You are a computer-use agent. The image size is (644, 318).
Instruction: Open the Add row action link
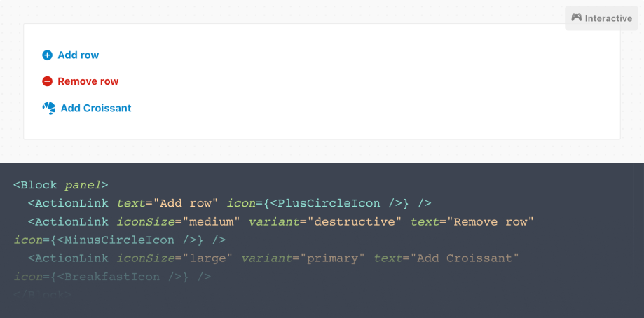pyautogui.click(x=71, y=55)
